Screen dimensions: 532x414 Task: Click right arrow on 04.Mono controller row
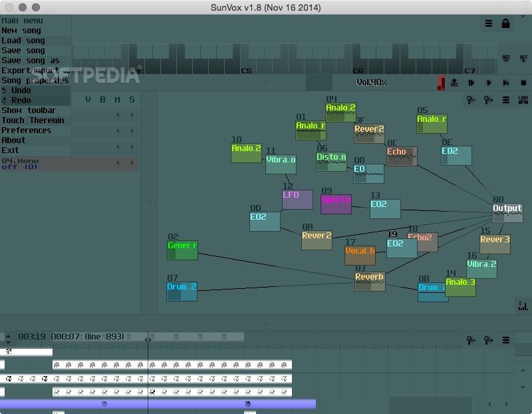pyautogui.click(x=132, y=162)
